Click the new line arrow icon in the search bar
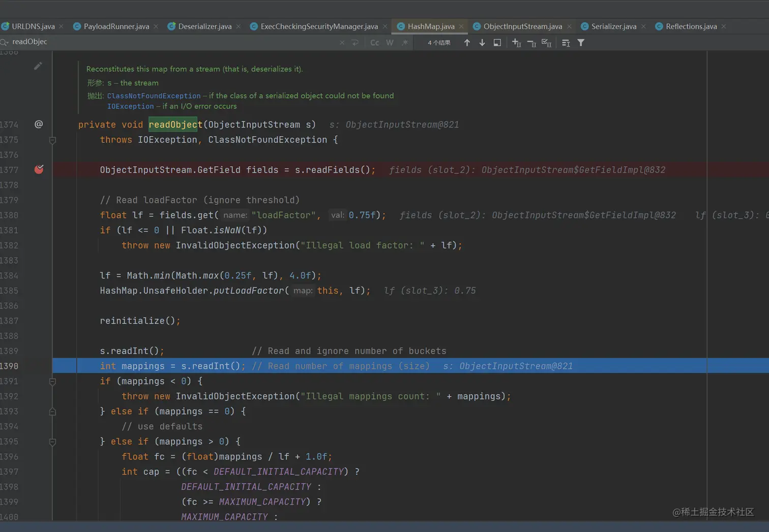This screenshot has width=769, height=532. point(356,43)
